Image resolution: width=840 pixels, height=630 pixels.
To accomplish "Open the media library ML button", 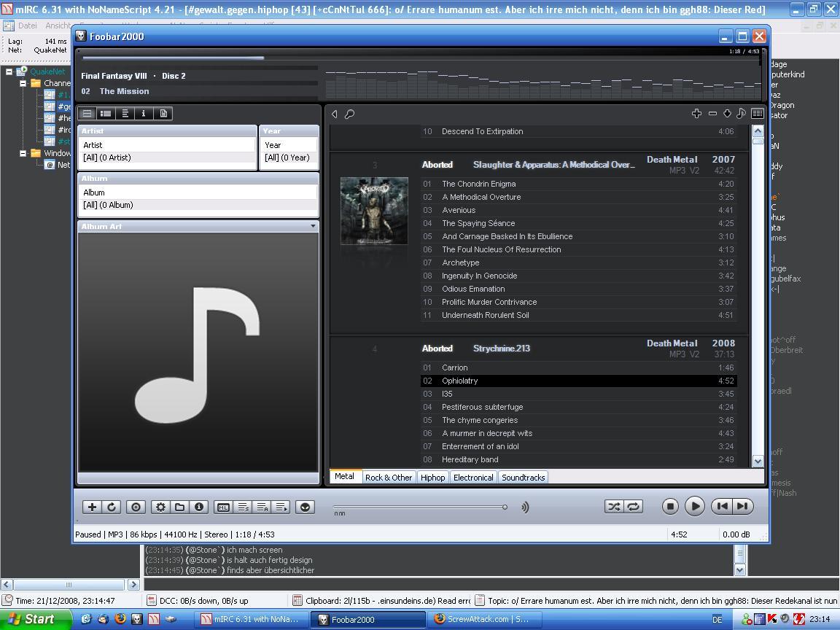I will (223, 507).
